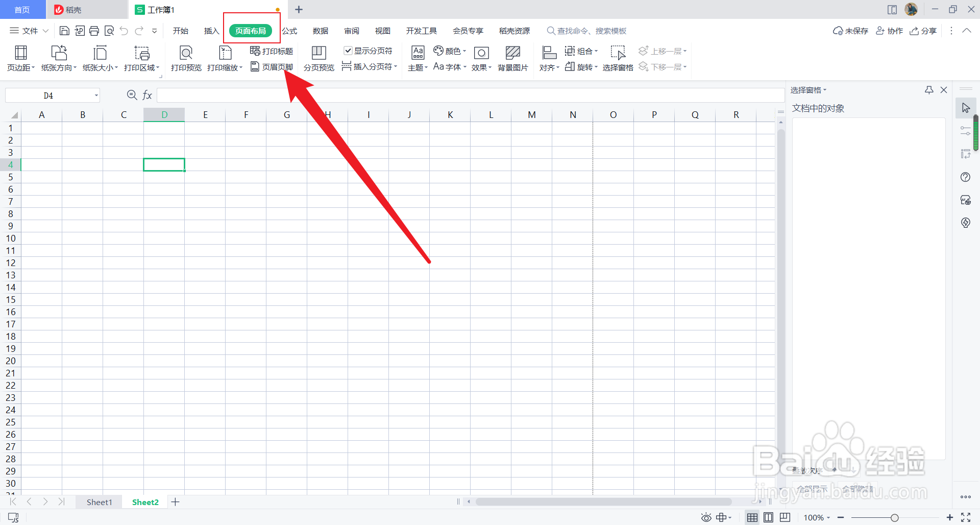Image resolution: width=980 pixels, height=525 pixels.
Task: Open the 纸张方向 orientation tool
Action: [59, 58]
